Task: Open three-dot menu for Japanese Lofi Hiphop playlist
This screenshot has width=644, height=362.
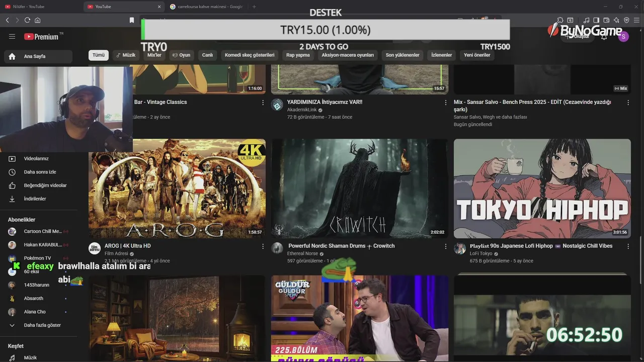Action: (x=628, y=246)
